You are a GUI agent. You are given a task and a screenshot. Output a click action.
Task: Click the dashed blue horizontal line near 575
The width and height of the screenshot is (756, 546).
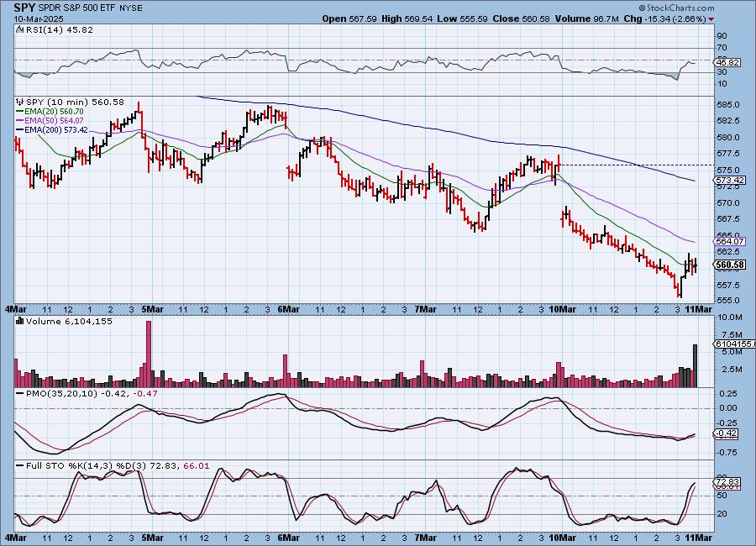[637, 165]
